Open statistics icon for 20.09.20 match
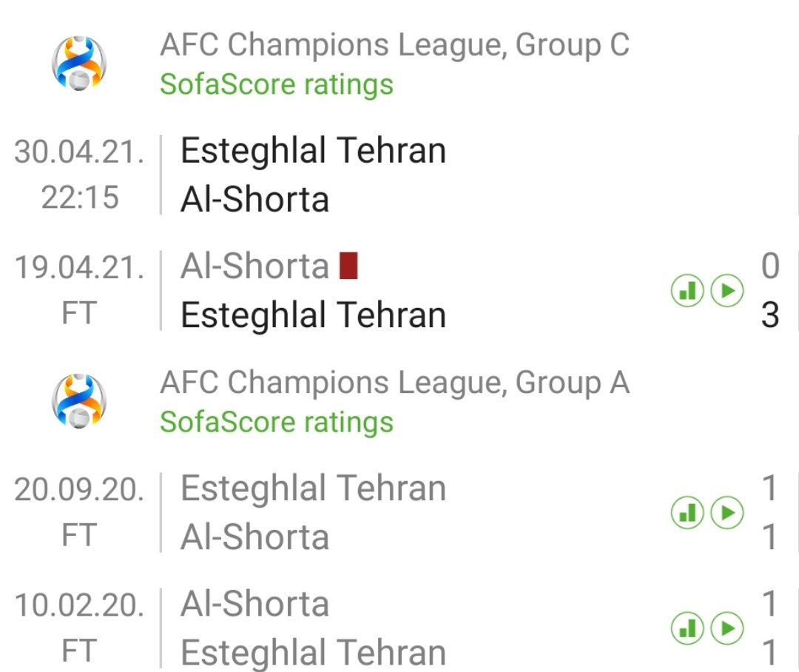 pyautogui.click(x=687, y=512)
